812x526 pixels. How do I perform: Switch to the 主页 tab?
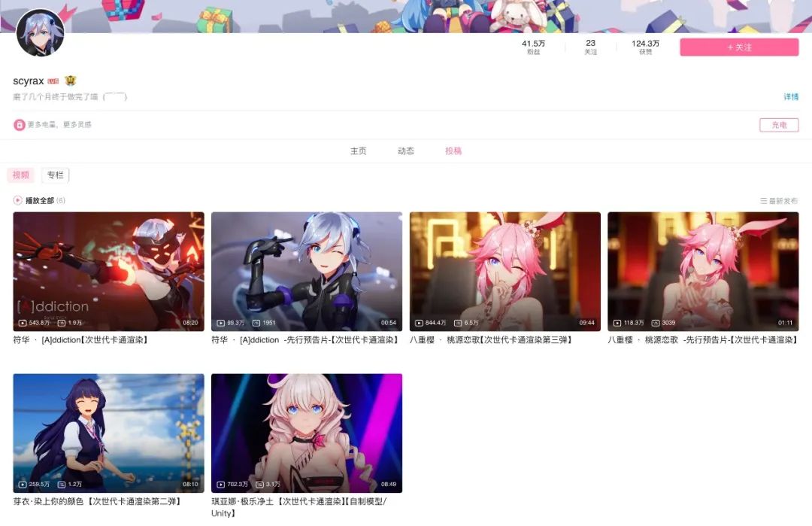coord(359,151)
